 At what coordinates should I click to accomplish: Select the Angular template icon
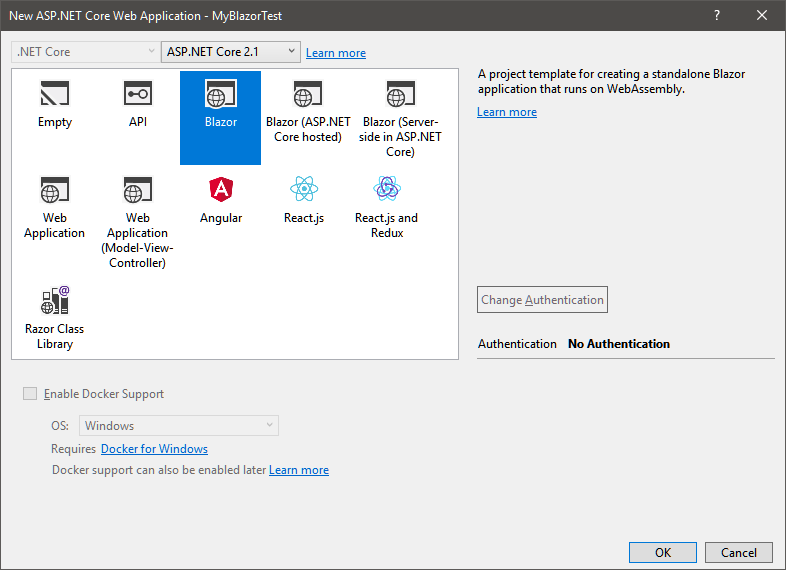pos(221,189)
